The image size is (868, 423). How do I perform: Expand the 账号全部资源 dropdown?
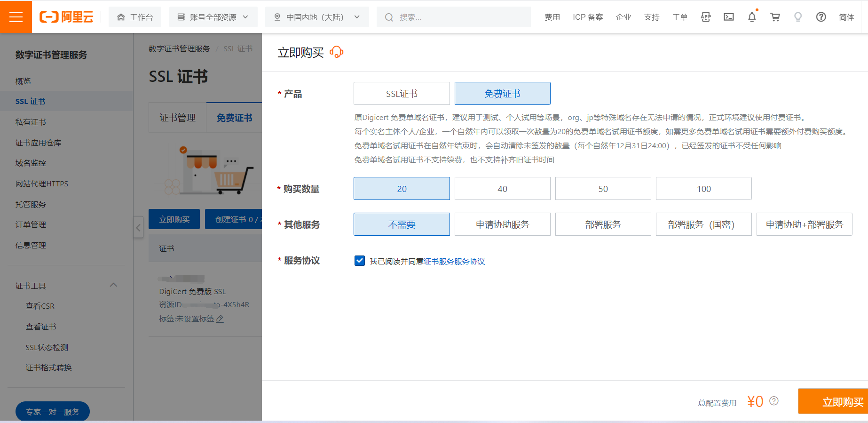pyautogui.click(x=213, y=17)
